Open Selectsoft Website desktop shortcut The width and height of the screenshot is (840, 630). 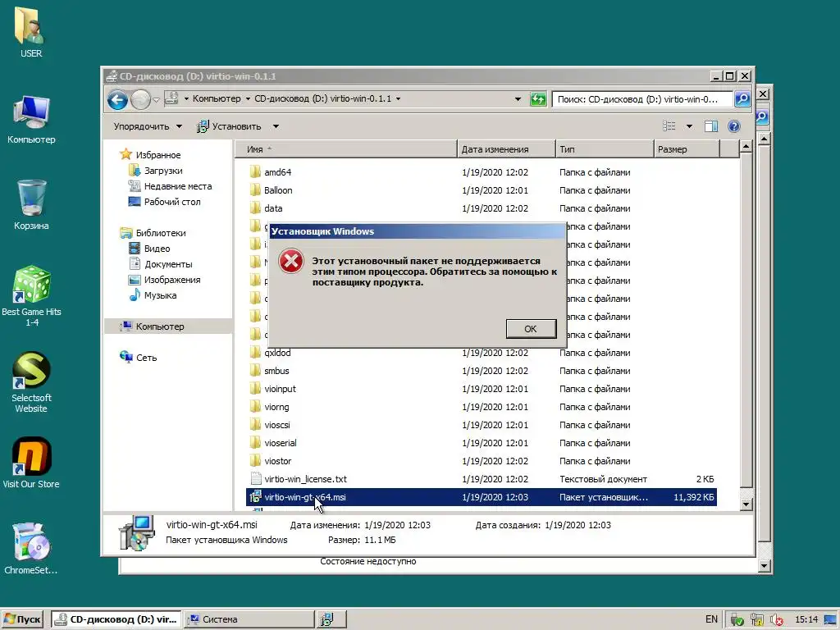click(x=31, y=382)
